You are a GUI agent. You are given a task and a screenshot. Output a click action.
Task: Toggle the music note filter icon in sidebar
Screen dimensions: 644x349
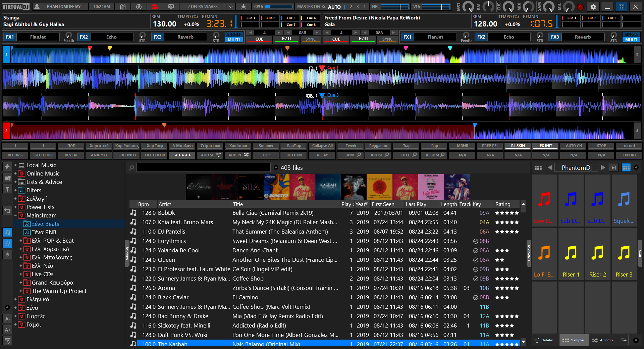tap(7, 232)
